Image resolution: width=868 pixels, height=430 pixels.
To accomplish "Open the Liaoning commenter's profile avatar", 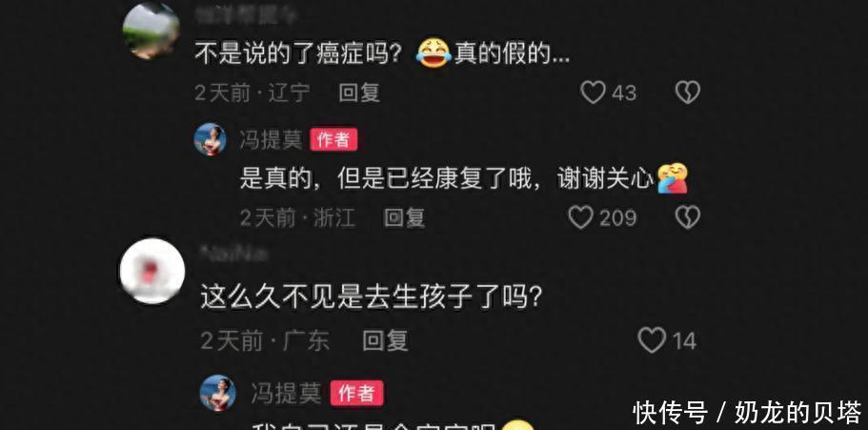I will point(151,30).
